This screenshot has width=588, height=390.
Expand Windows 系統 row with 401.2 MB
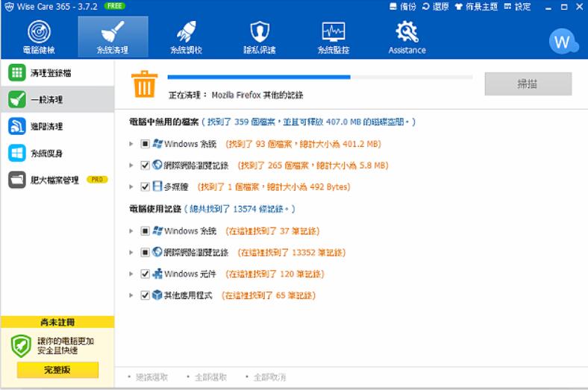coord(131,144)
